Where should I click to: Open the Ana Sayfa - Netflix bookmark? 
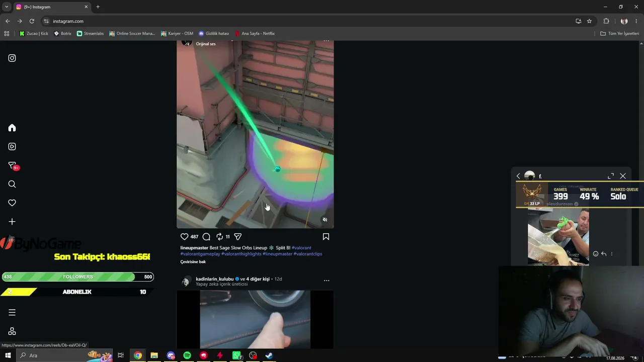(x=255, y=34)
